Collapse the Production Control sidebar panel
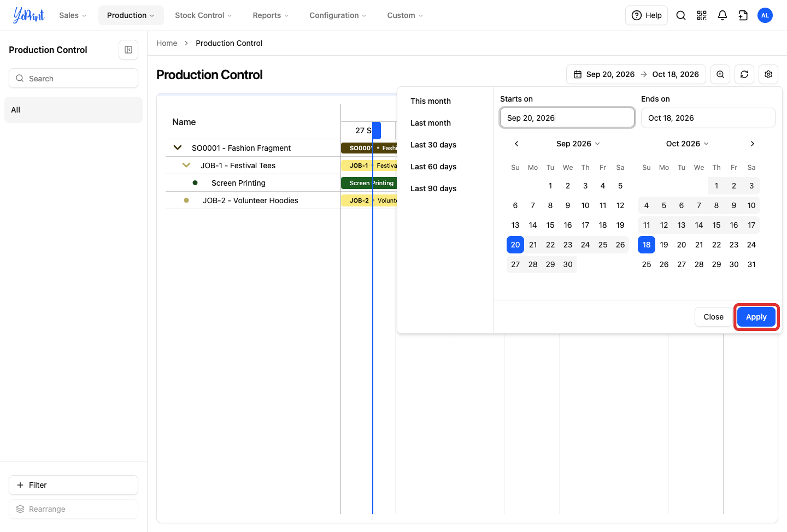 (x=128, y=50)
